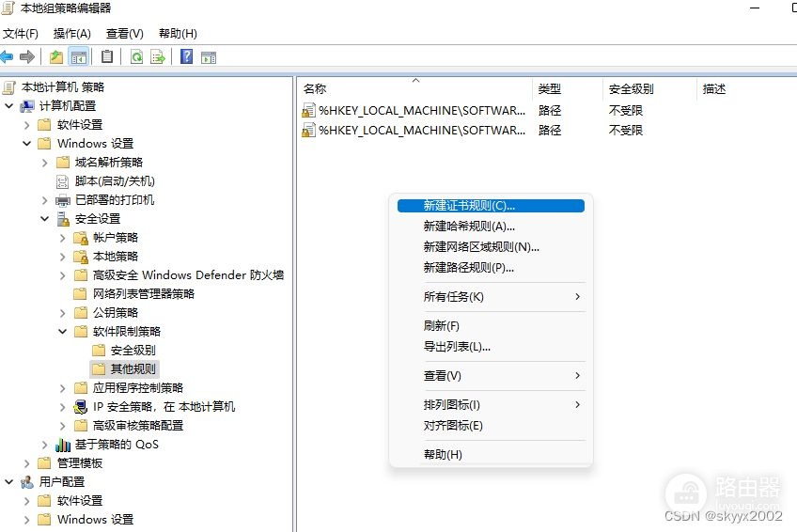The width and height of the screenshot is (797, 532).
Task: Toggle the Show/Hide Console Tree icon
Action: click(x=78, y=57)
